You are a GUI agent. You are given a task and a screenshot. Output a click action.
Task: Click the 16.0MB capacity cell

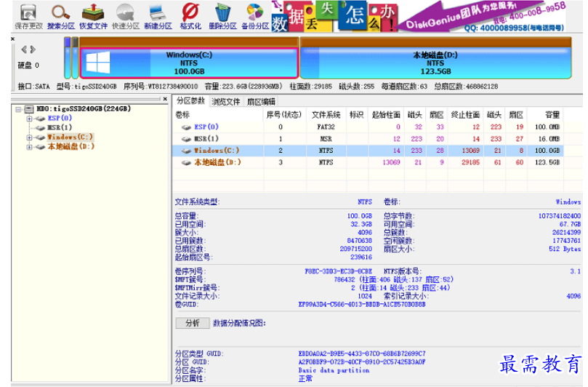coord(547,139)
